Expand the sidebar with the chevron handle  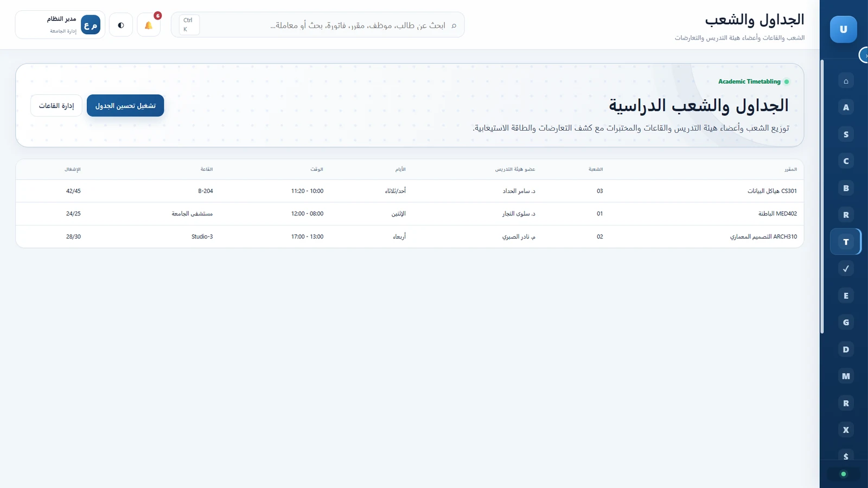point(864,55)
